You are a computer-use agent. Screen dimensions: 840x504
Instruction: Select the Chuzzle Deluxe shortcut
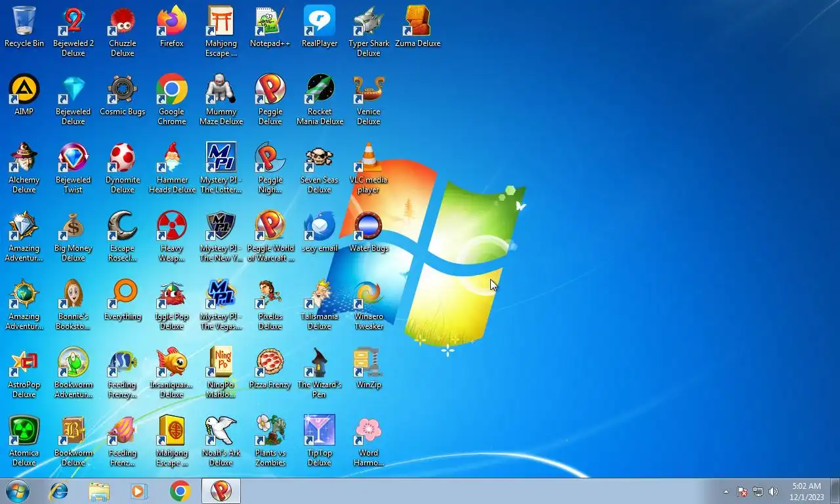(x=123, y=31)
